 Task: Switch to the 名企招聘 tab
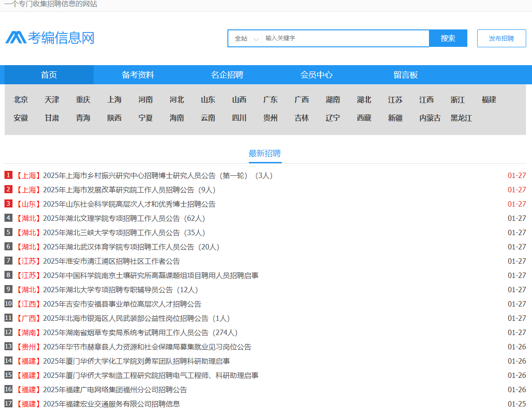[227, 75]
